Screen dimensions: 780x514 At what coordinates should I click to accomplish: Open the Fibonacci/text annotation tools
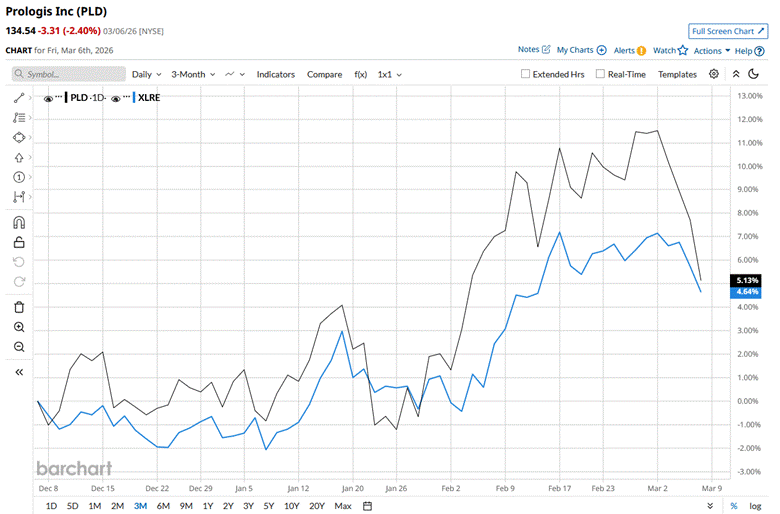click(x=19, y=117)
